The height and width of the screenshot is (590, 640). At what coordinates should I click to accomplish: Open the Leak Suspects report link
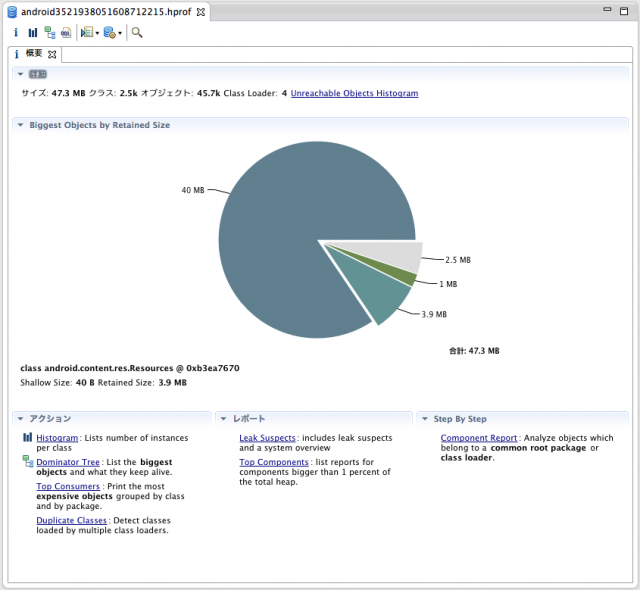point(267,438)
